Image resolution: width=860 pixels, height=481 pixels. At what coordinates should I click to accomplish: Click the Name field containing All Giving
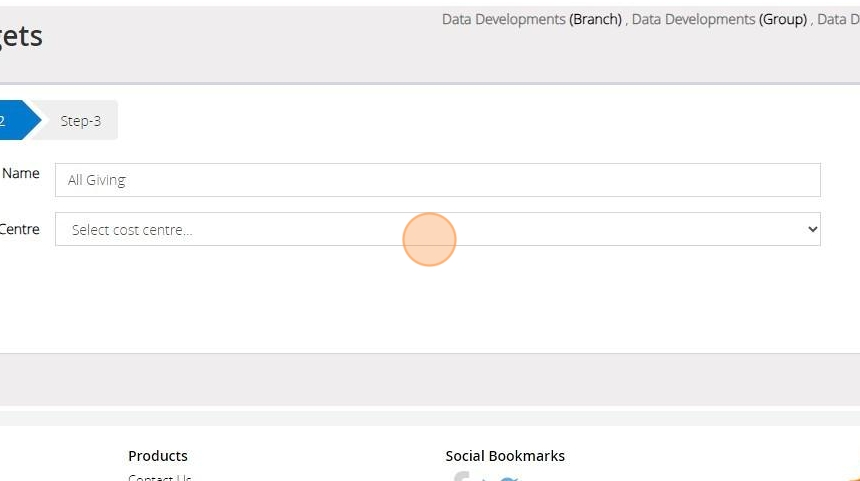437,180
